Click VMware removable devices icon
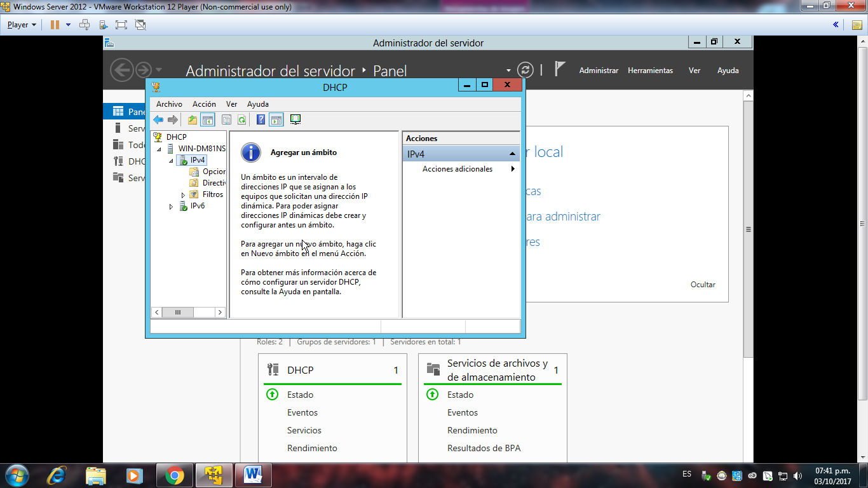Screen dimensions: 868x488 103,25
